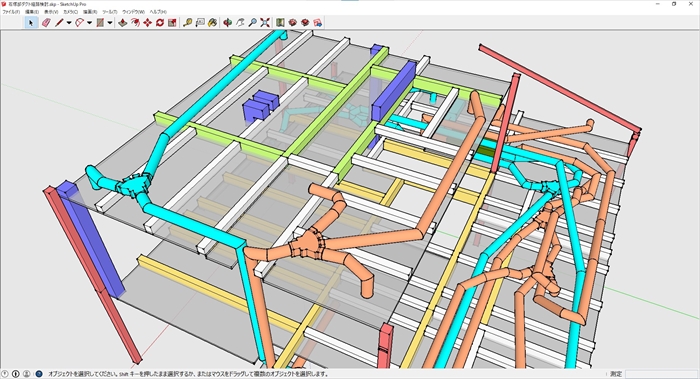Pick the Eraser tool
This screenshot has width=700, height=379.
pos(46,22)
